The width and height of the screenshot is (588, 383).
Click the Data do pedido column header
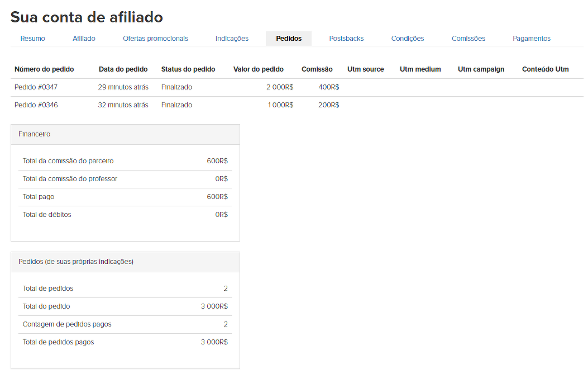tap(123, 69)
